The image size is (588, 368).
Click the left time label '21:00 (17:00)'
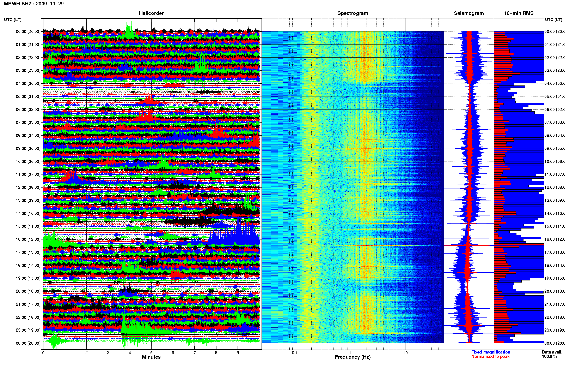tap(28, 304)
